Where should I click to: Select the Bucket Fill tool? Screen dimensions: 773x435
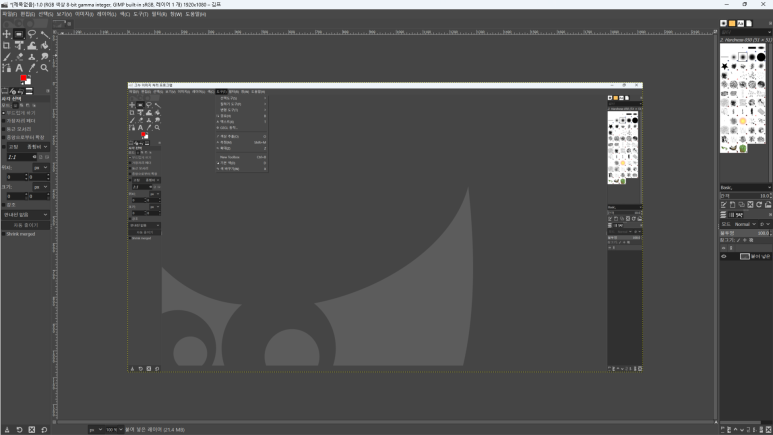(44, 45)
